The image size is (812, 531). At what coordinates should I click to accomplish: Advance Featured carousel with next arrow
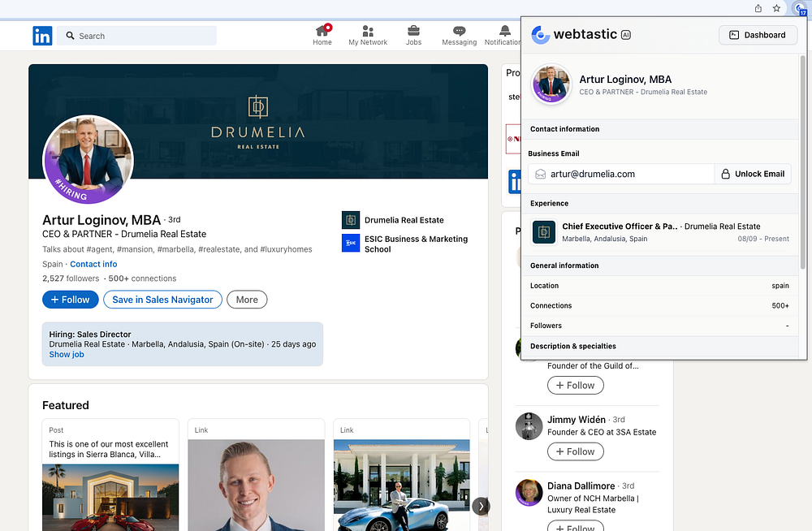coord(481,506)
